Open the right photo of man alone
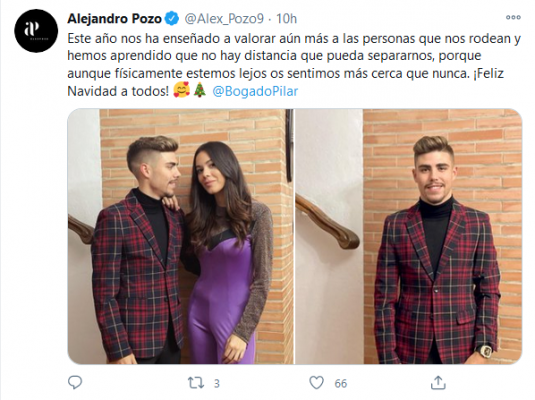 tap(408, 236)
